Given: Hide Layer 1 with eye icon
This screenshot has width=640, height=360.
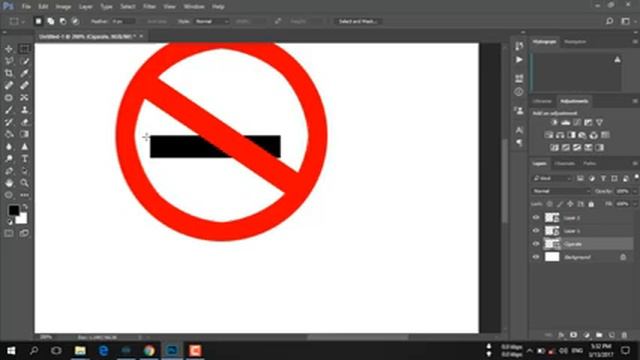Looking at the screenshot, I should click(536, 231).
